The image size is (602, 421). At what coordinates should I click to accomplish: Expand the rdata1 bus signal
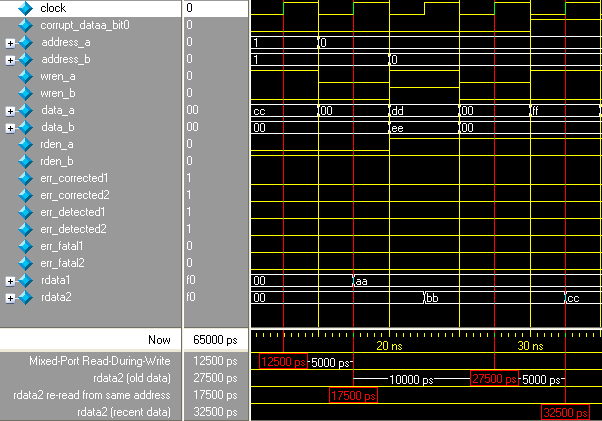[x=10, y=281]
